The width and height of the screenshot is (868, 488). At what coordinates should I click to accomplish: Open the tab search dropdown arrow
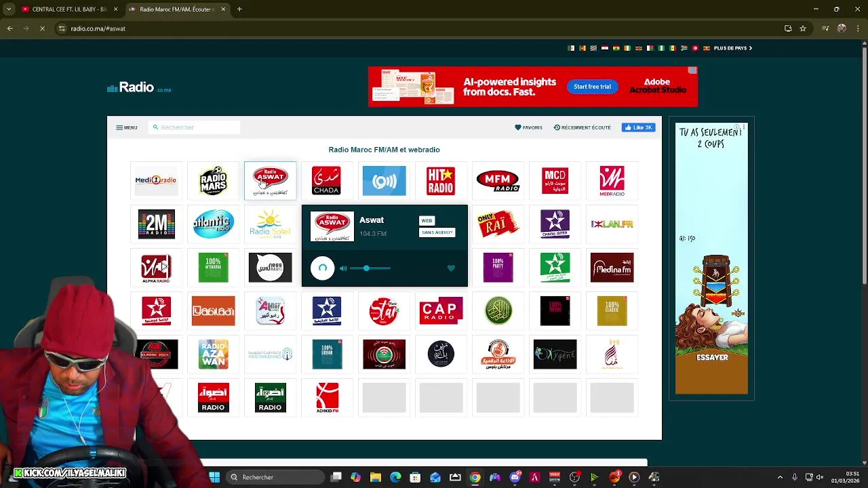point(9,9)
